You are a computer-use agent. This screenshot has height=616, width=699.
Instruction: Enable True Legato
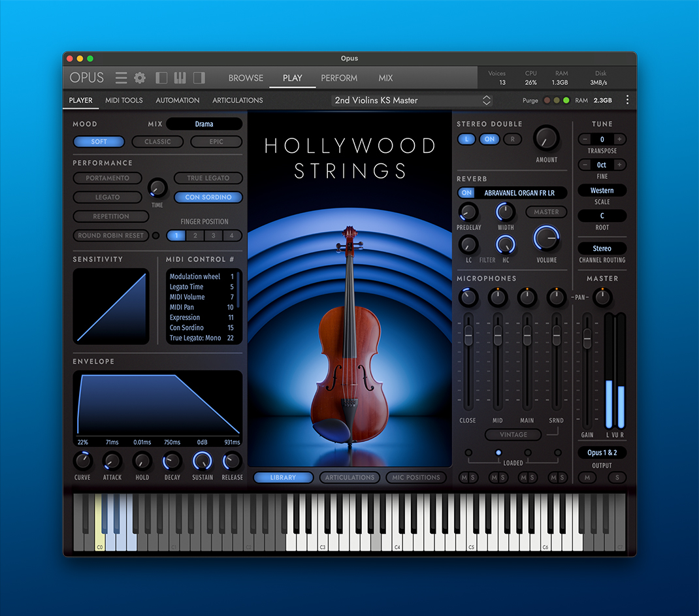(208, 178)
